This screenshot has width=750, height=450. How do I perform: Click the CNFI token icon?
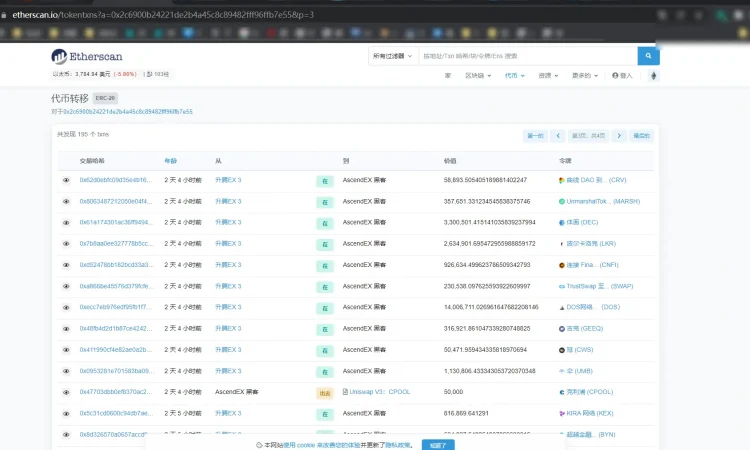pos(562,265)
